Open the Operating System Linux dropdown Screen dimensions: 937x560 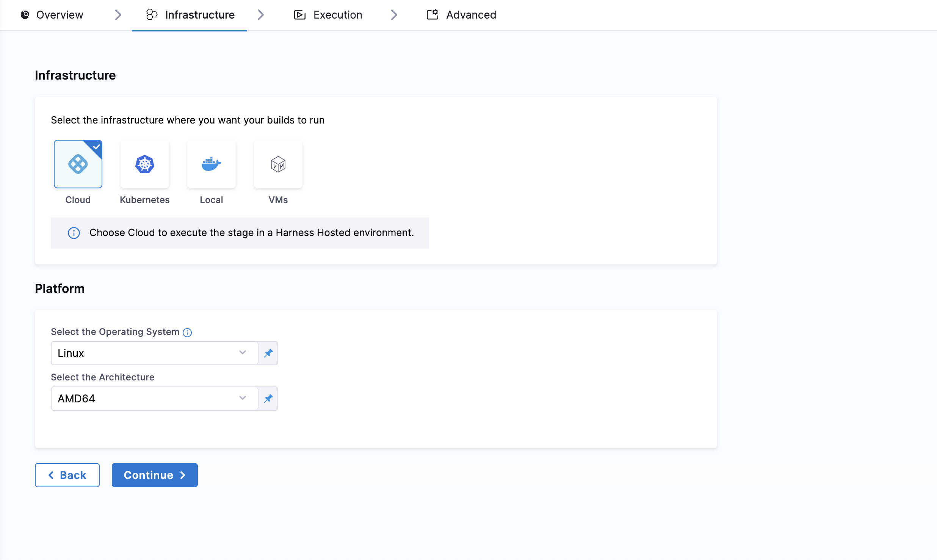(x=148, y=353)
